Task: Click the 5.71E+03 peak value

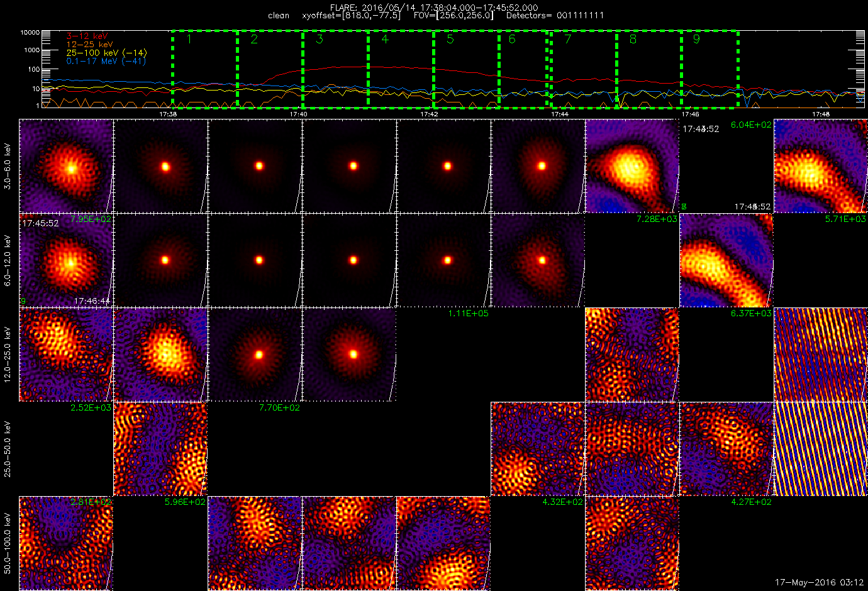Action: (845, 219)
